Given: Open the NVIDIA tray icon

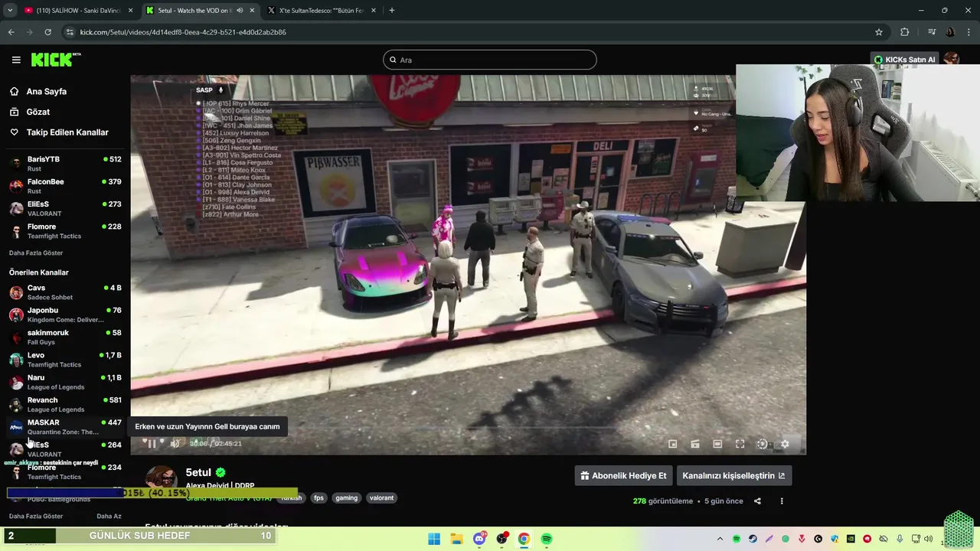Looking at the screenshot, I should (x=851, y=539).
